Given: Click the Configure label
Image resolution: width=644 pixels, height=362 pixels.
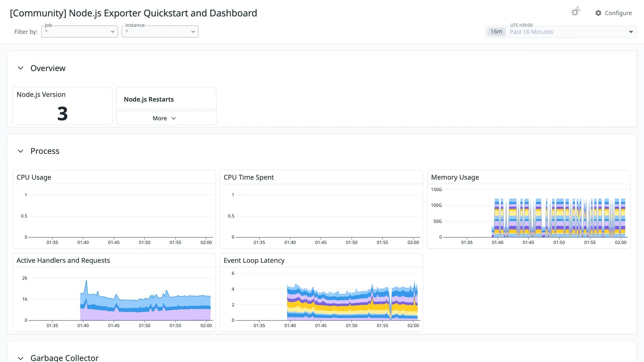Looking at the screenshot, I should [618, 13].
